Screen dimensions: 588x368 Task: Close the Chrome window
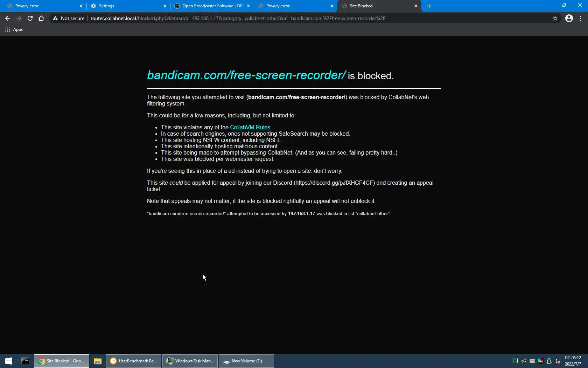tap(580, 5)
